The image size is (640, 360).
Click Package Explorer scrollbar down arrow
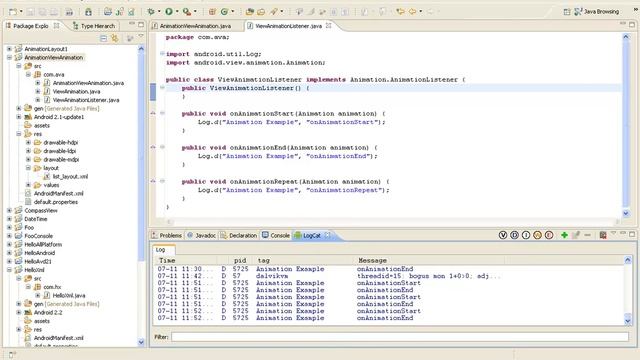141,342
